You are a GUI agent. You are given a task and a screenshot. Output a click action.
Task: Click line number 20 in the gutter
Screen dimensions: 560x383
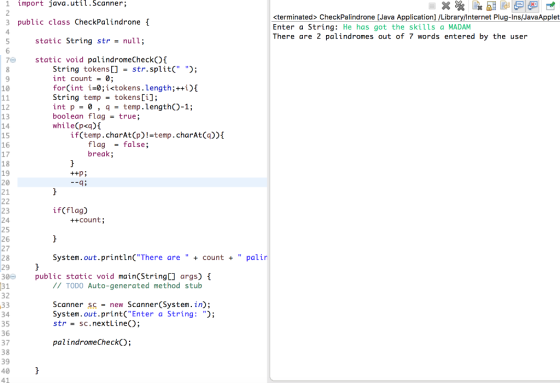(5, 183)
